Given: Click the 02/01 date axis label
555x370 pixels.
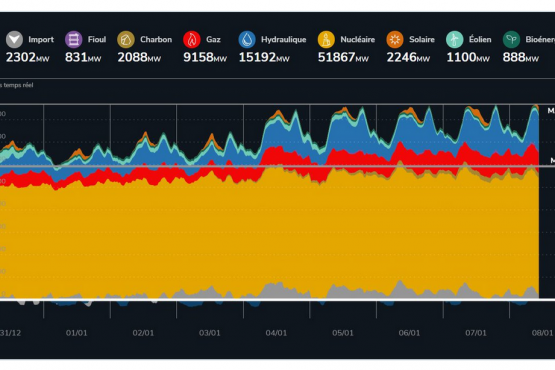Looking at the screenshot, I should (143, 333).
